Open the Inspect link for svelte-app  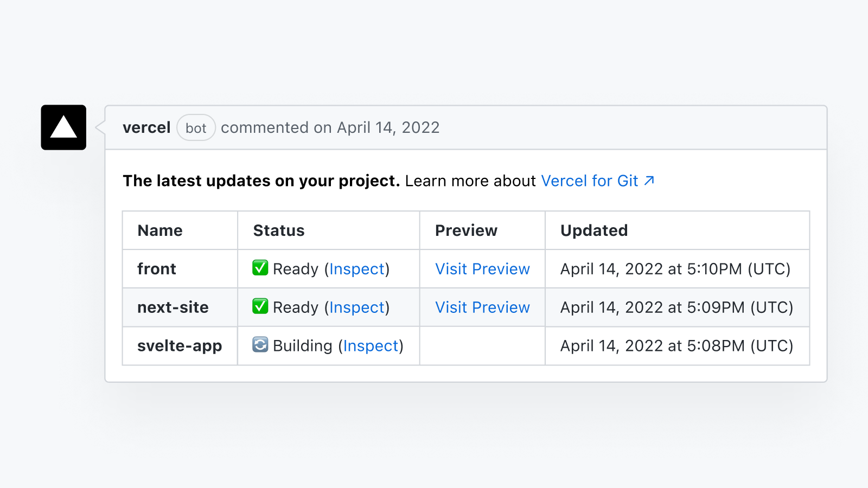click(x=371, y=345)
